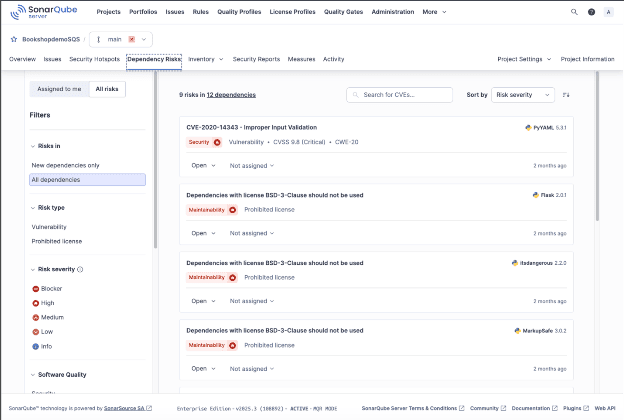Collapse the Risks in filter section

coord(45,146)
